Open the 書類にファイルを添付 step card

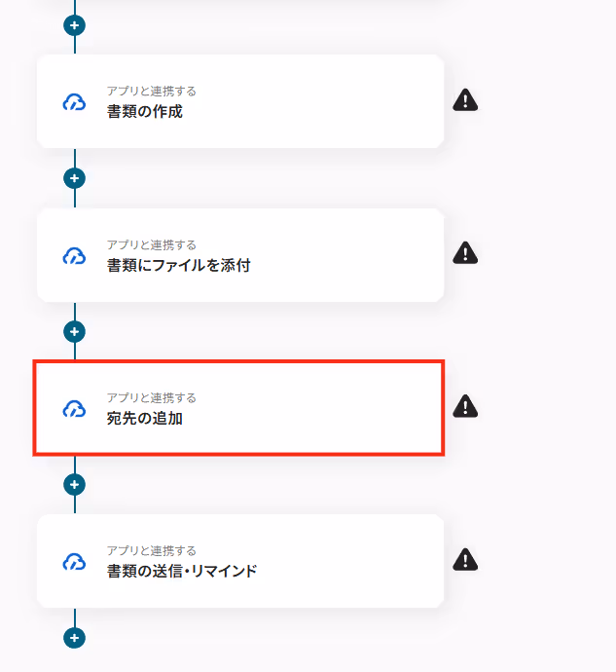240,255
